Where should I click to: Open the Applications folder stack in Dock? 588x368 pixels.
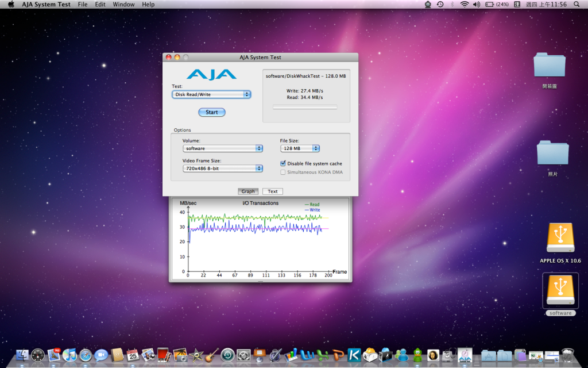pyautogui.click(x=488, y=354)
